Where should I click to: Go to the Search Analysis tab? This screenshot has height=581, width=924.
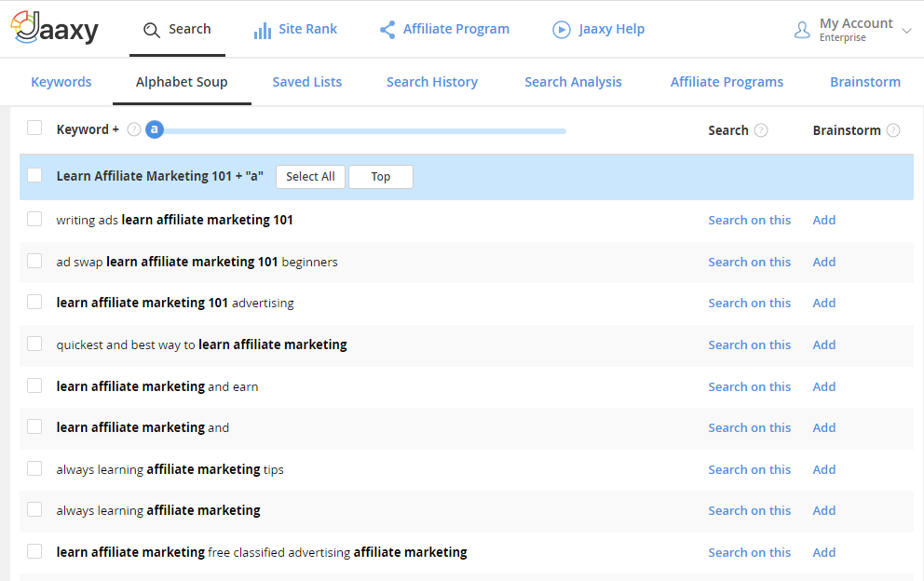[573, 82]
